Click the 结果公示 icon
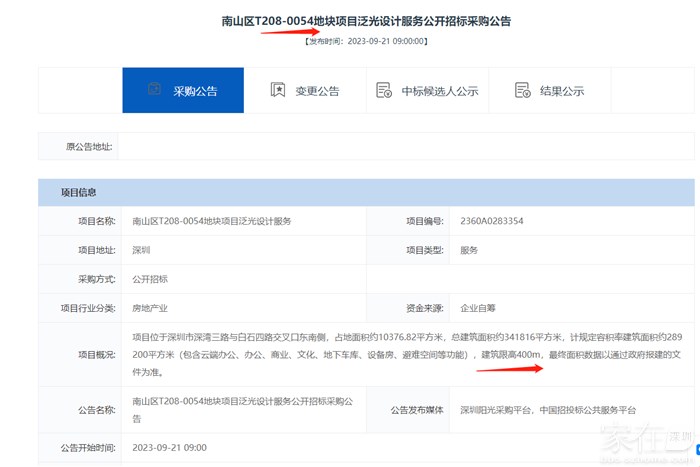Viewport: 700px width, 467px height. 522,90
